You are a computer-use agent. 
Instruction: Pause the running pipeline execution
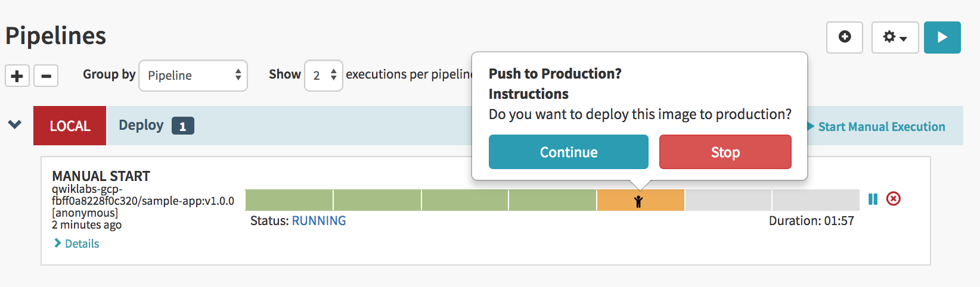[873, 199]
